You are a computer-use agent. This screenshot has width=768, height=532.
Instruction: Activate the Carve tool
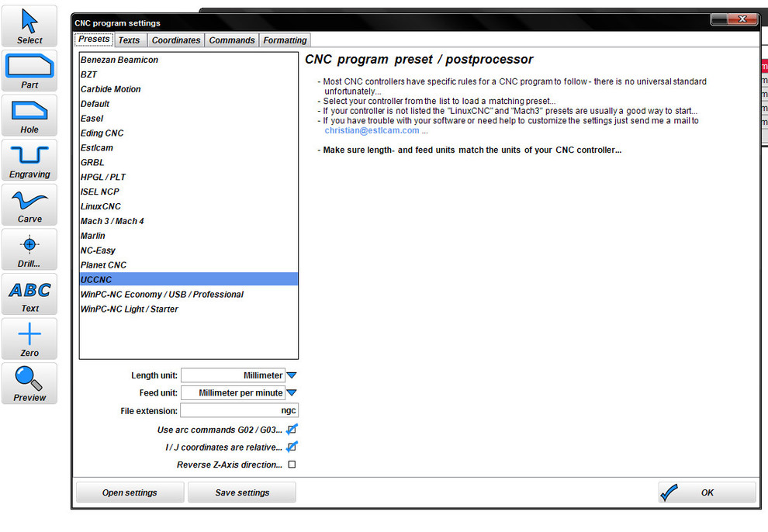[x=29, y=205]
